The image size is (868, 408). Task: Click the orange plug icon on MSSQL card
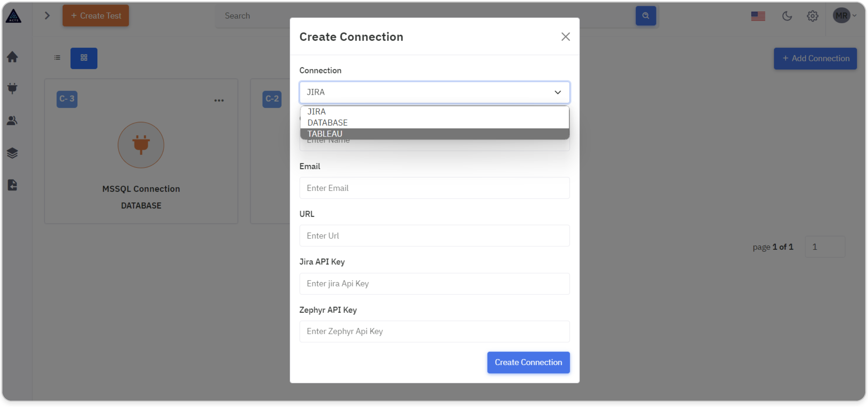141,145
